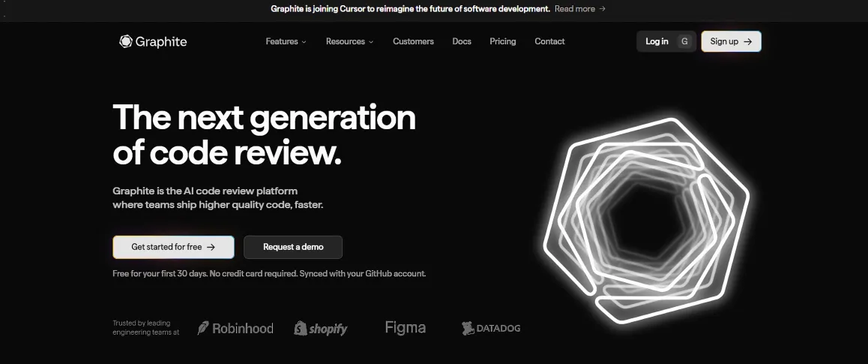The image size is (868, 364).
Task: Go to the Pricing page
Action: point(503,41)
